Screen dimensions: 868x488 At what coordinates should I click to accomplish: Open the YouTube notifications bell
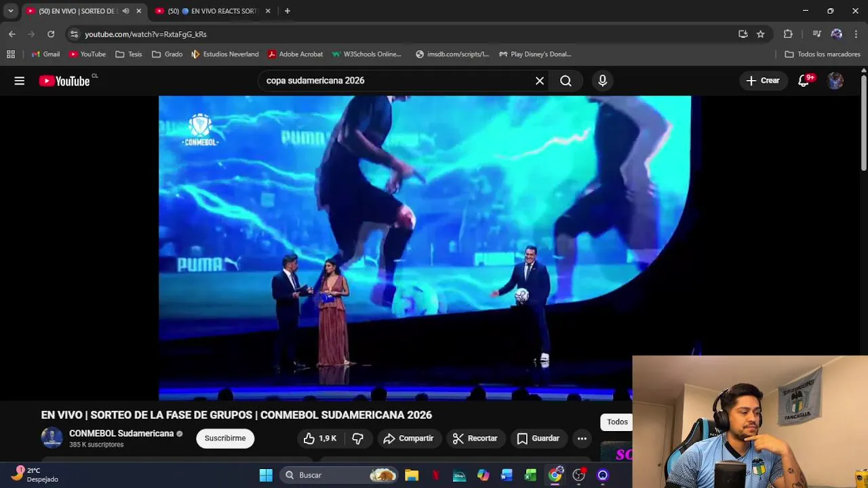coord(804,81)
